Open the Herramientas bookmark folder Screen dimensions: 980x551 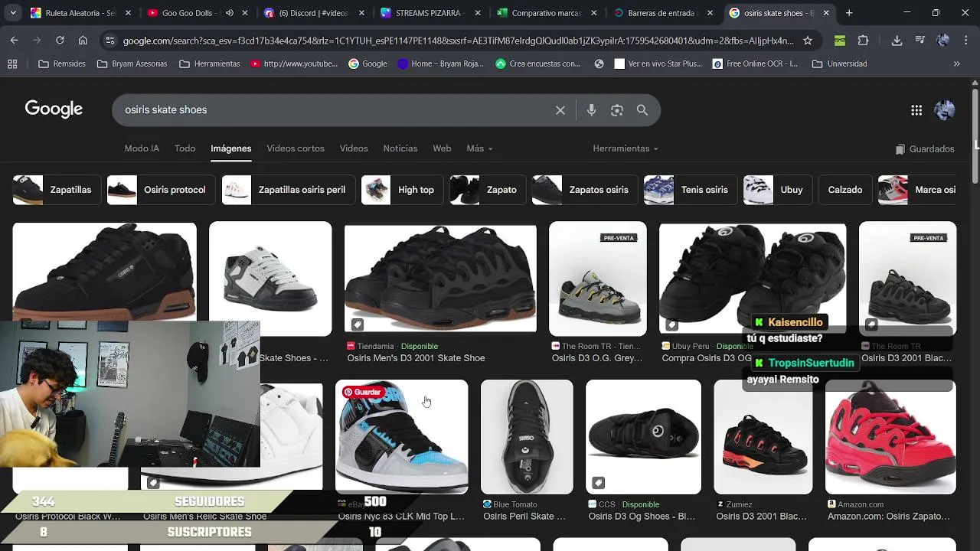[209, 64]
